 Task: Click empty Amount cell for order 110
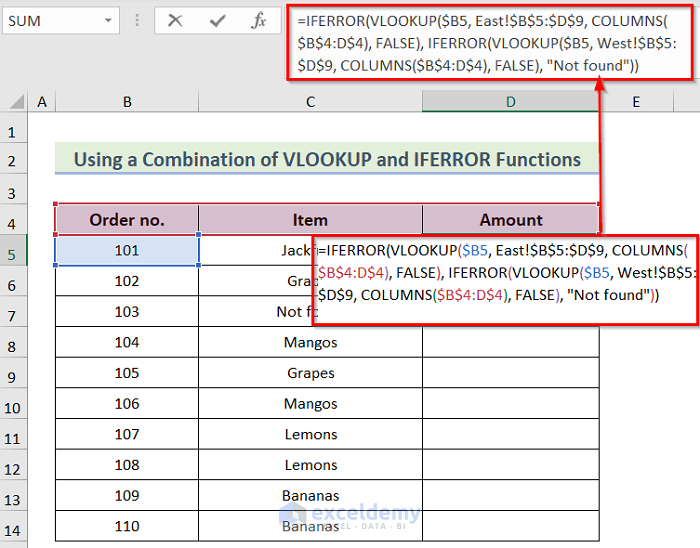tap(510, 527)
